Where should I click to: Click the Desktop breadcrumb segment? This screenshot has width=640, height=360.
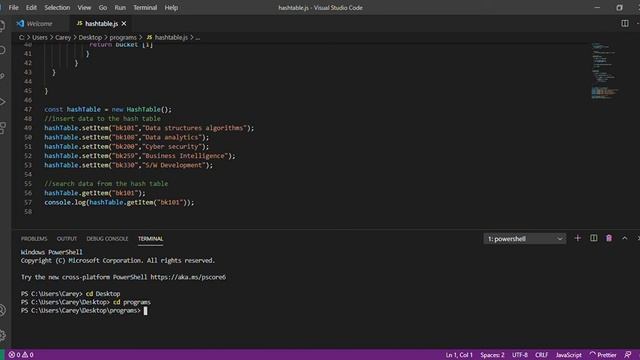pyautogui.click(x=90, y=37)
